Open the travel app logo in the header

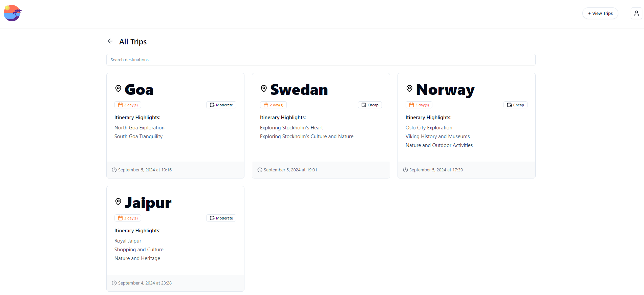coord(12,13)
